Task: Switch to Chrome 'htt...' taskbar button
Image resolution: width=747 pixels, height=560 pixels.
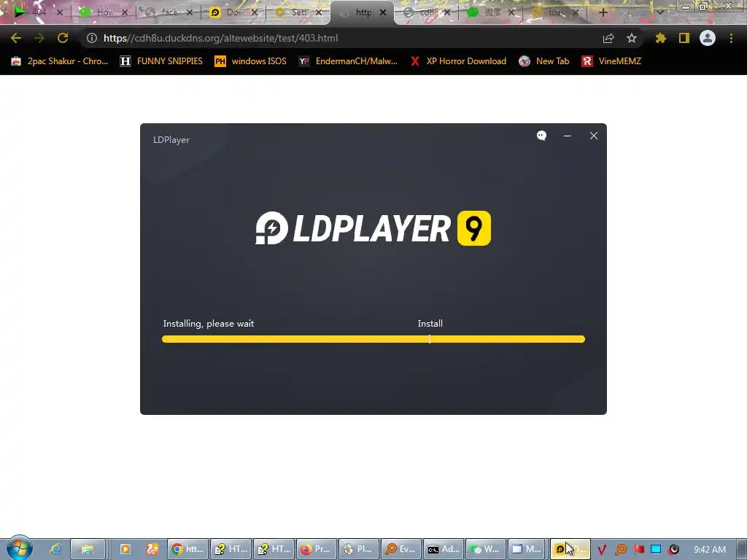Action: 187,549
